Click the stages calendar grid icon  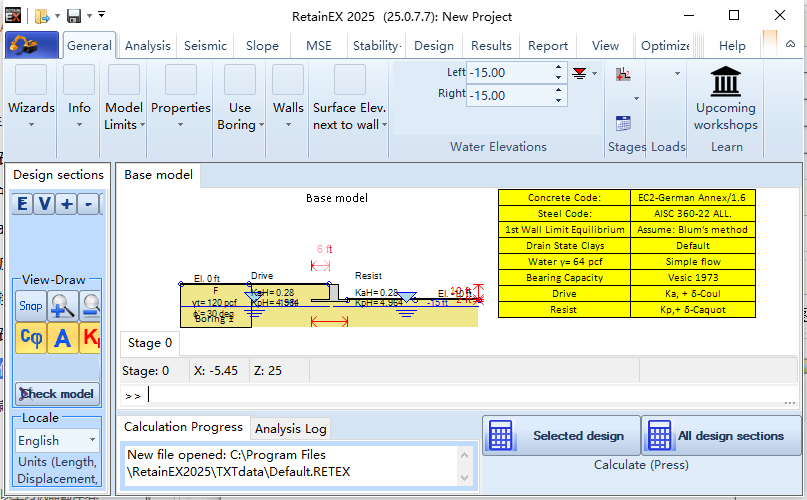(x=623, y=124)
